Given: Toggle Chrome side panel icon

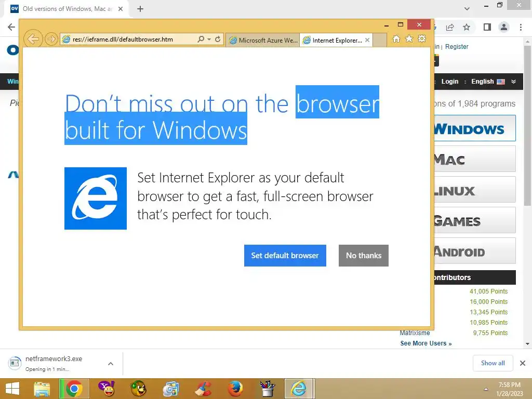Looking at the screenshot, I should click(x=487, y=27).
